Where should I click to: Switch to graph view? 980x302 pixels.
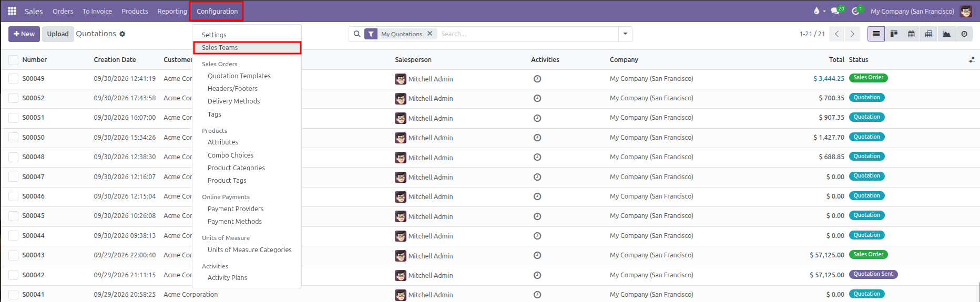[946, 34]
